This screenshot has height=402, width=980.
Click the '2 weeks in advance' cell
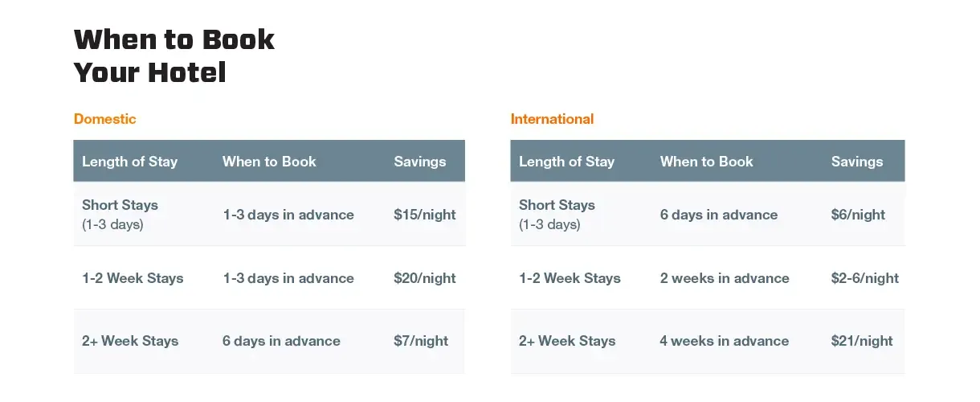pyautogui.click(x=725, y=278)
